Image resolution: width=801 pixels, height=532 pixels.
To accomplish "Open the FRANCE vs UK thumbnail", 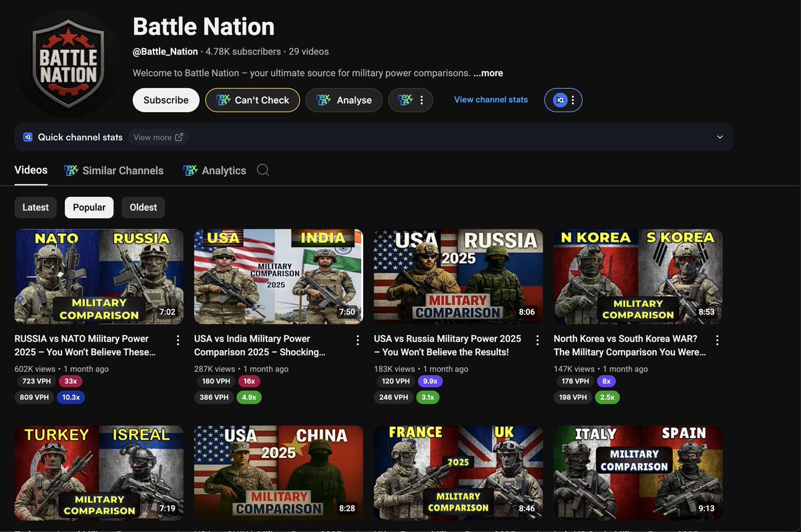I will pyautogui.click(x=459, y=473).
